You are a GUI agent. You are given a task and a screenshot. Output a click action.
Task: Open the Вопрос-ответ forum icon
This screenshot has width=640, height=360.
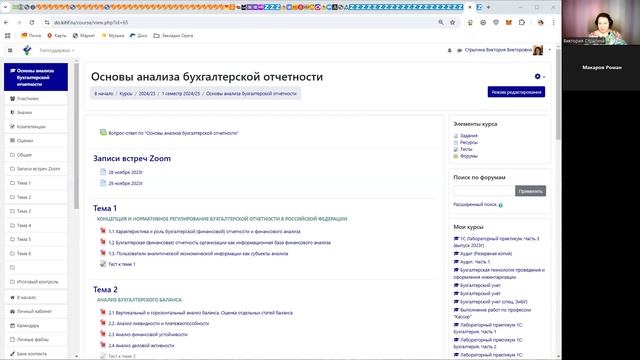coord(103,132)
